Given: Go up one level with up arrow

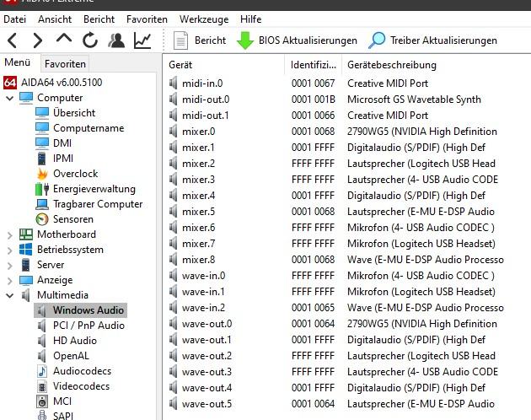Looking at the screenshot, I should [64, 38].
